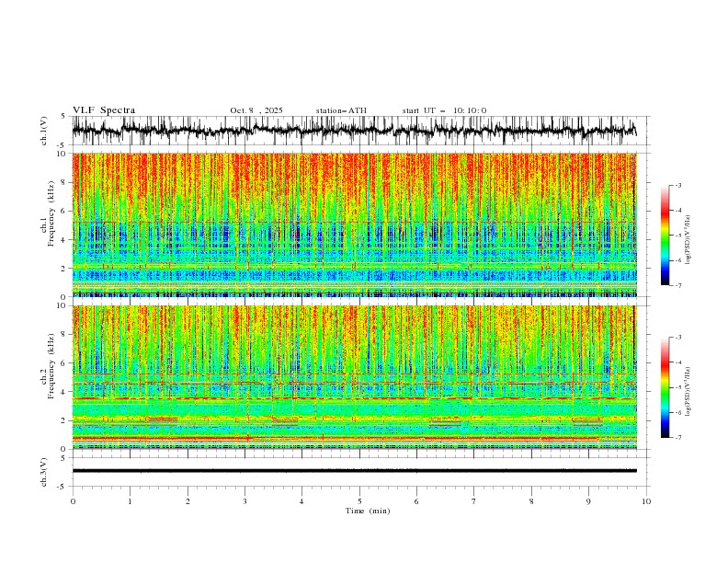Click inside the ch.2 spectrogram panel
Image resolution: width=728 pixels, height=563 pixels.
tap(354, 377)
